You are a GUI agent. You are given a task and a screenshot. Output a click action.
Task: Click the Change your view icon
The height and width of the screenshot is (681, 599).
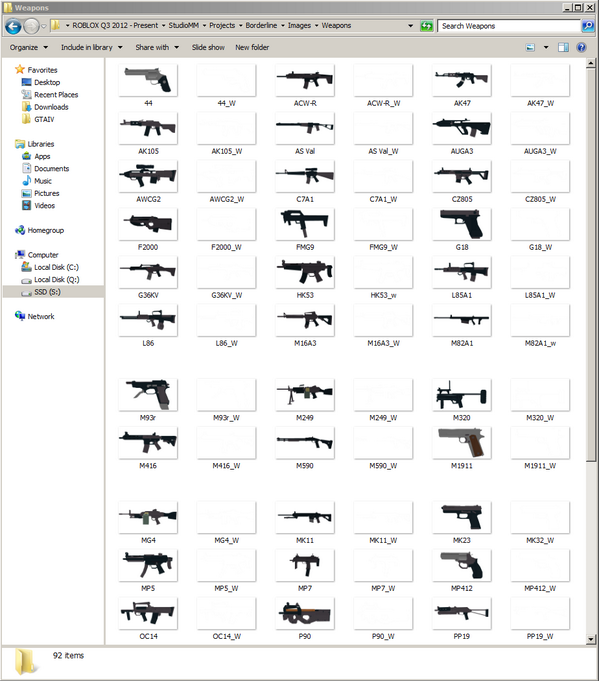[530, 47]
